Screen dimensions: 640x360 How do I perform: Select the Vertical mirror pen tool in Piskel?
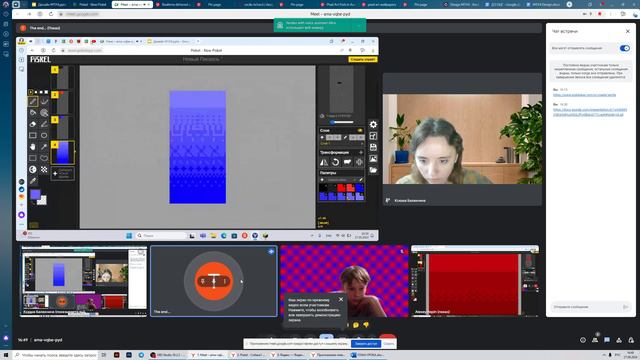44,101
